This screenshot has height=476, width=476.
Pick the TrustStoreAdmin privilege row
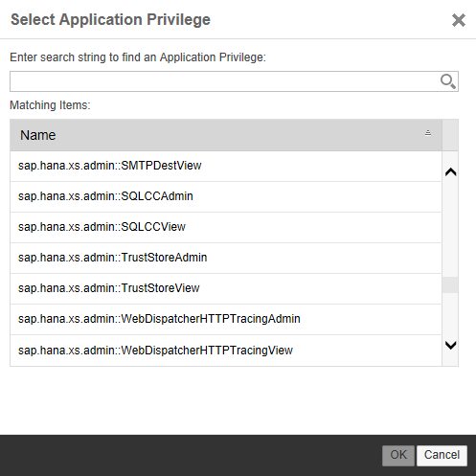pos(226,259)
